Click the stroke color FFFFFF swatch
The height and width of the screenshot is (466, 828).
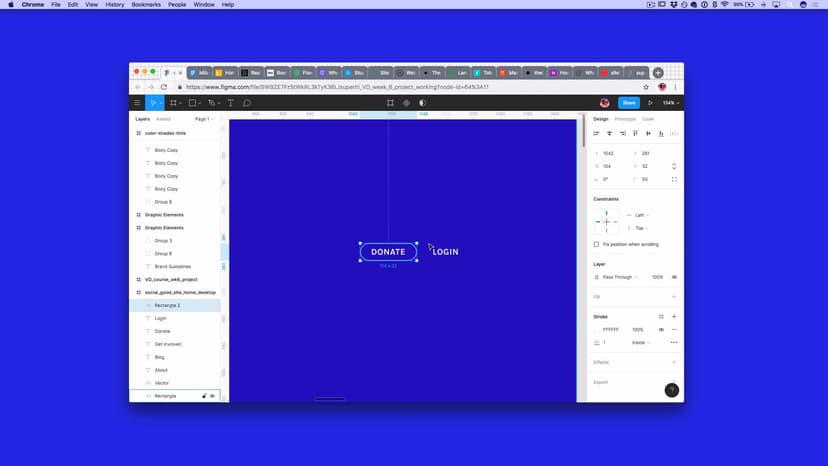click(596, 329)
